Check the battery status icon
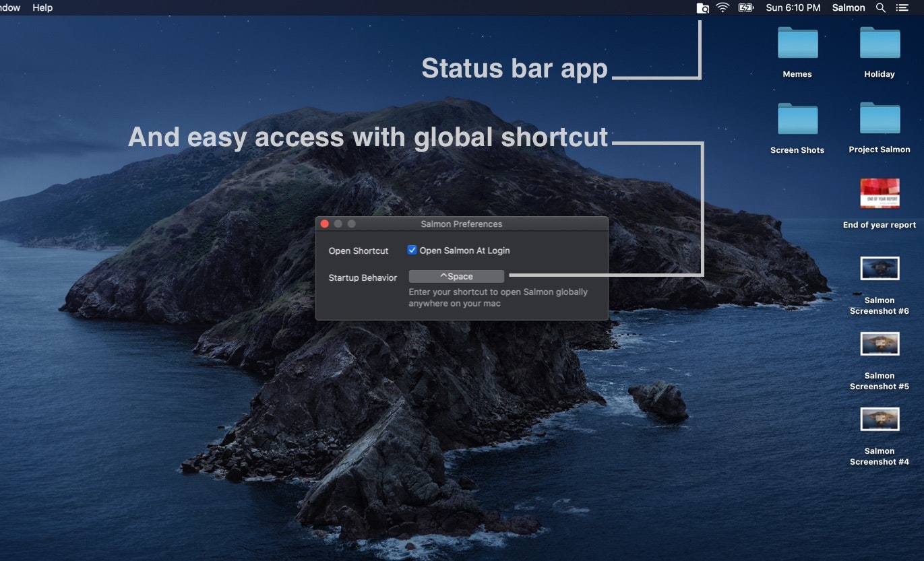Image resolution: width=924 pixels, height=561 pixels. coord(746,8)
